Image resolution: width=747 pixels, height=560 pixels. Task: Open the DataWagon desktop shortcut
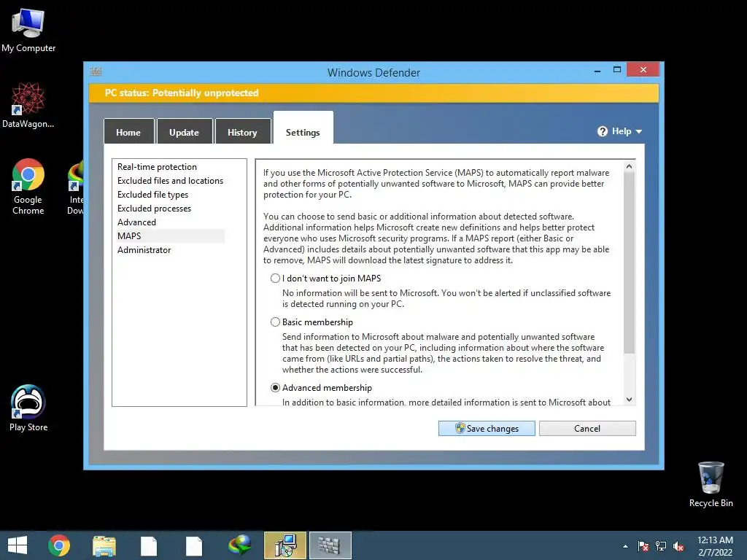28,105
